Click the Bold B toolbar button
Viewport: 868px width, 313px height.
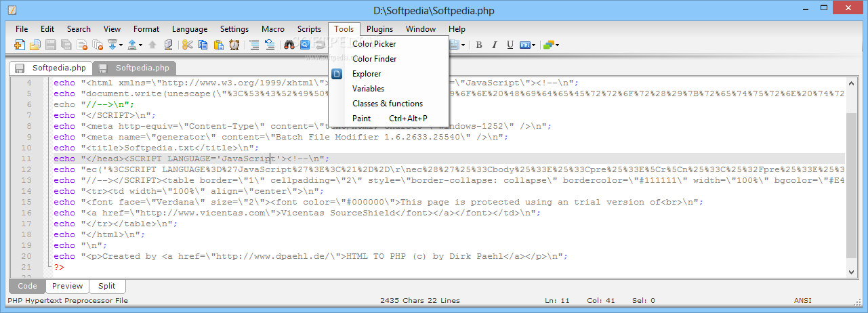[x=479, y=45]
